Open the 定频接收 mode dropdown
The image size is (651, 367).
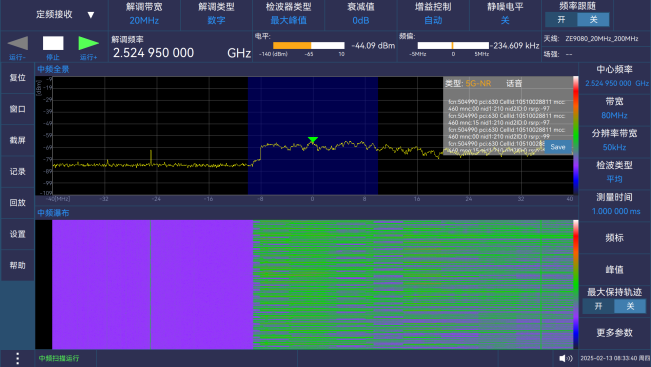pyautogui.click(x=65, y=15)
